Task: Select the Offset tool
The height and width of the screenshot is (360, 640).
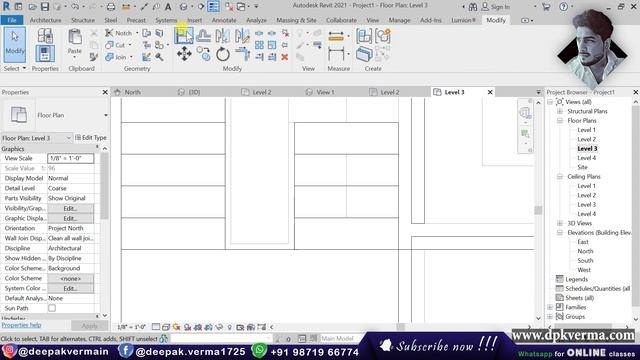Action: pos(203,36)
